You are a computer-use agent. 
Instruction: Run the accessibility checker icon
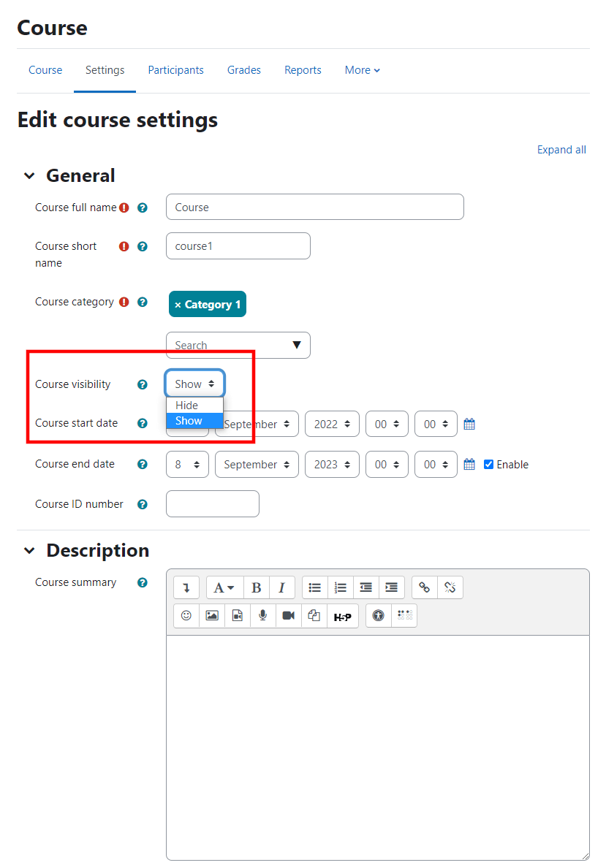coord(378,615)
